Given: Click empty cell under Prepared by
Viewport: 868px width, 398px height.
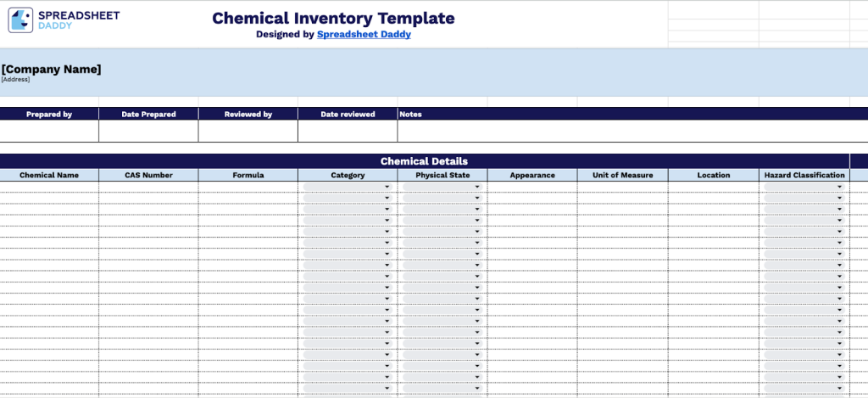Looking at the screenshot, I should point(49,131).
